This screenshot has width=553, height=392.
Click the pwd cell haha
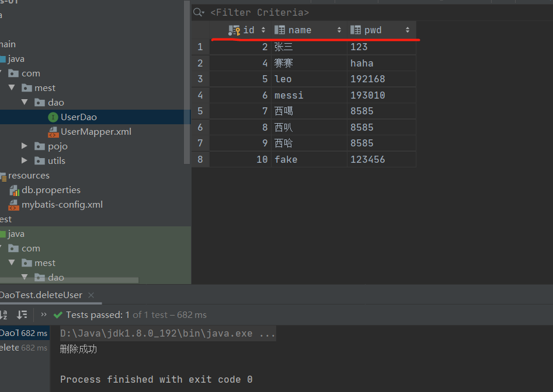pyautogui.click(x=381, y=63)
